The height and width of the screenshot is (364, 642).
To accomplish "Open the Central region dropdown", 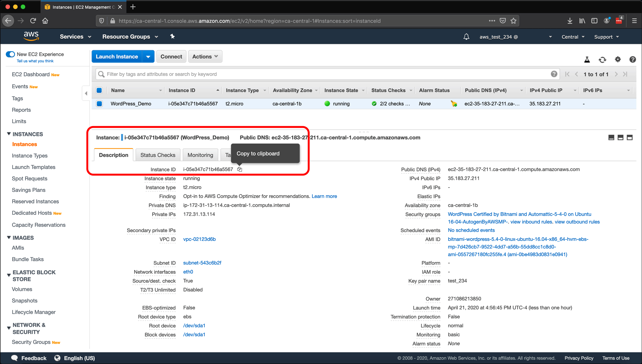I will tap(573, 37).
